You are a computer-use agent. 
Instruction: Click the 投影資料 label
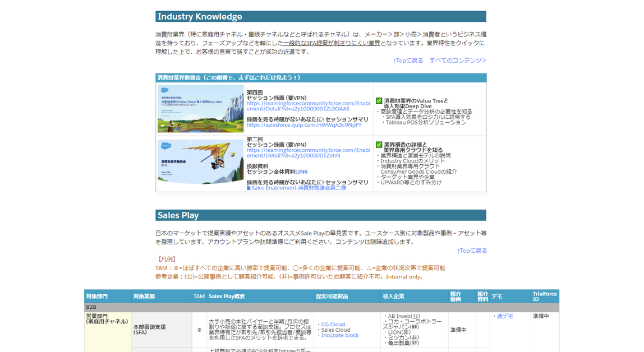tap(257, 166)
